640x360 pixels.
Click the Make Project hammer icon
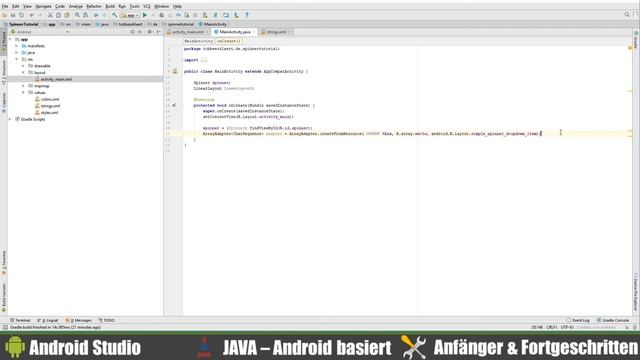115,15
